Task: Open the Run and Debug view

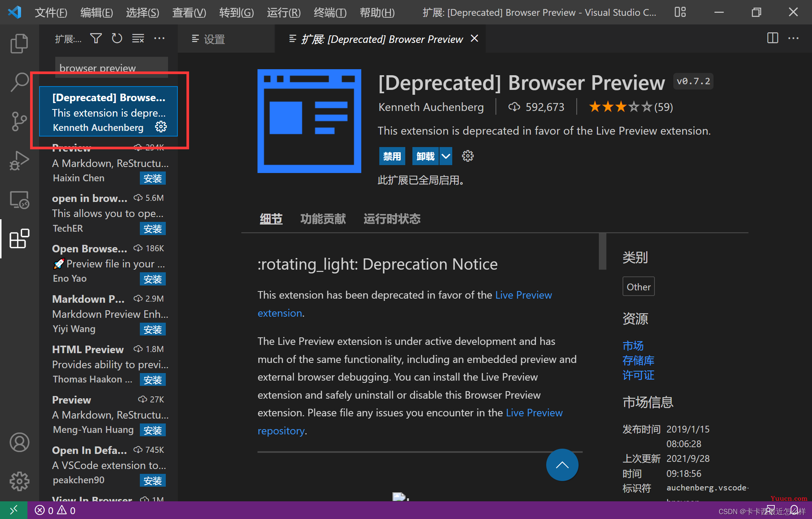Action: tap(19, 160)
